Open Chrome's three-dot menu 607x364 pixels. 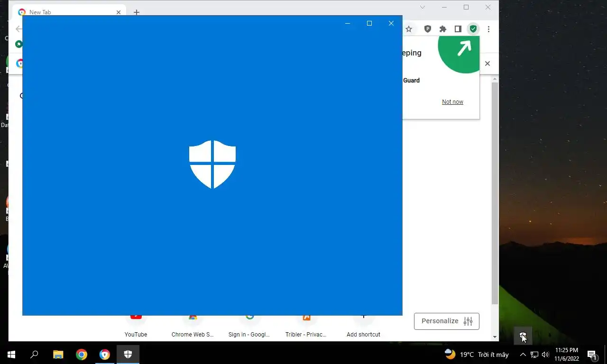(488, 29)
